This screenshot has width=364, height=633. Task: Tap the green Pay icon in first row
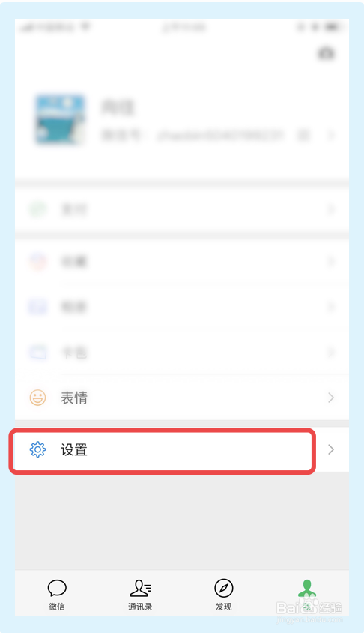pos(38,209)
